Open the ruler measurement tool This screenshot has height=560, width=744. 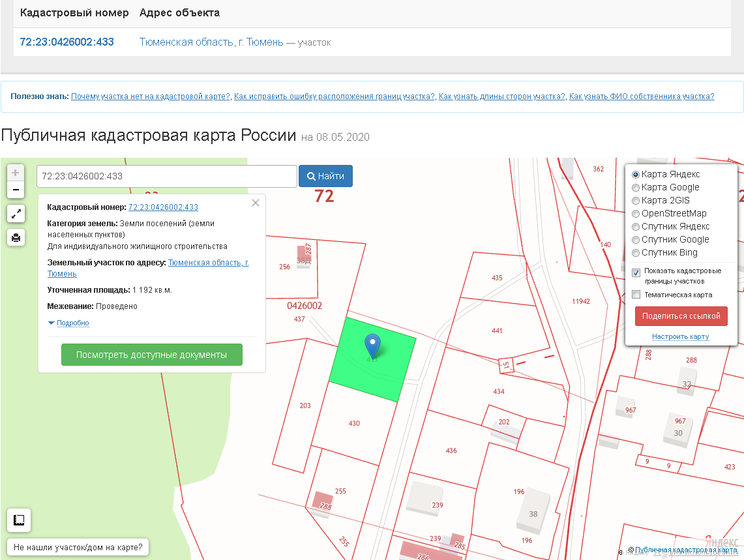19,520
